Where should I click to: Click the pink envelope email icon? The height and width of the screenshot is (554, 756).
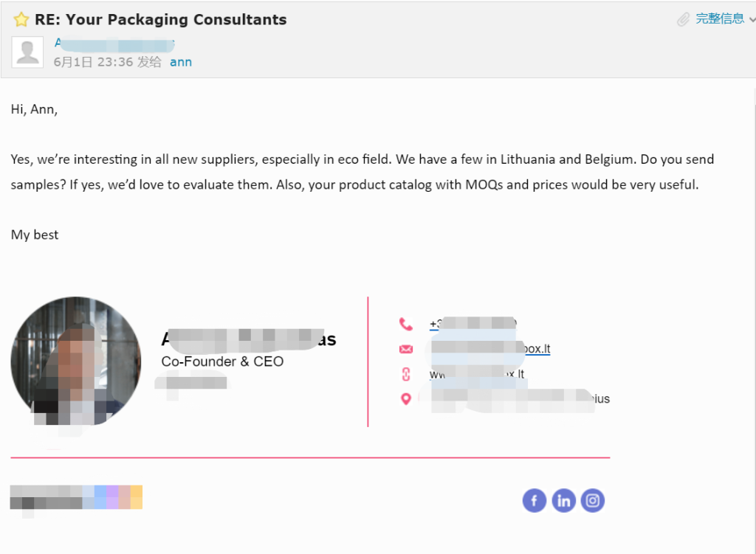(406, 349)
